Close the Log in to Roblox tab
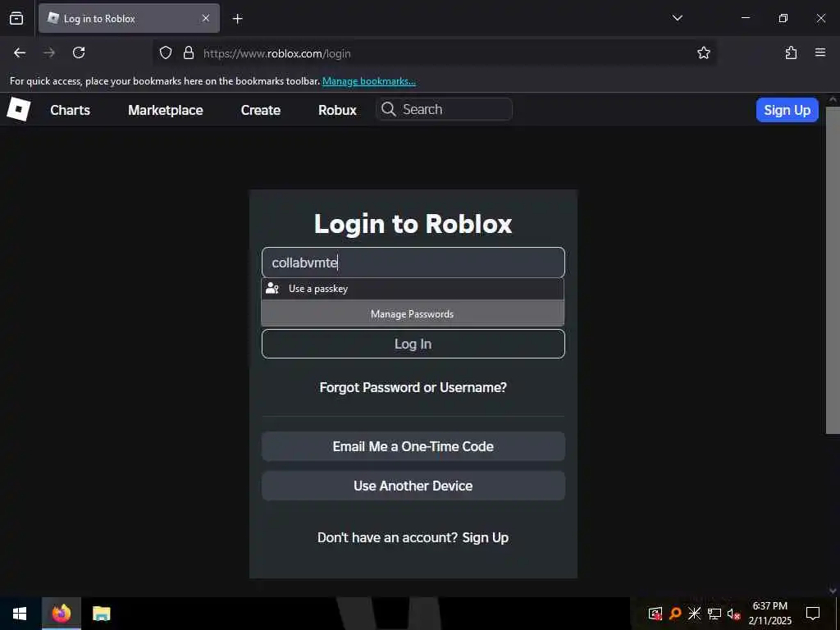The height and width of the screenshot is (630, 840). pos(205,18)
